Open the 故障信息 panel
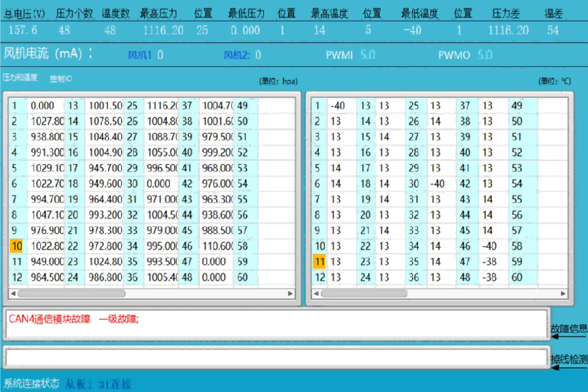The height and width of the screenshot is (392, 588). 569,327
